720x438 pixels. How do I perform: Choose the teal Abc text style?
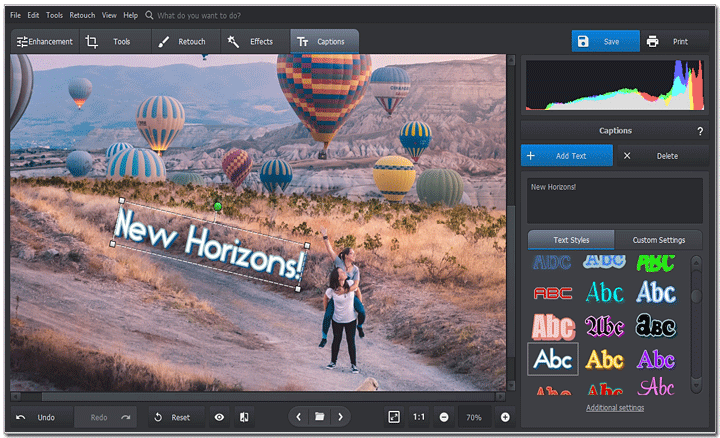[x=605, y=292]
